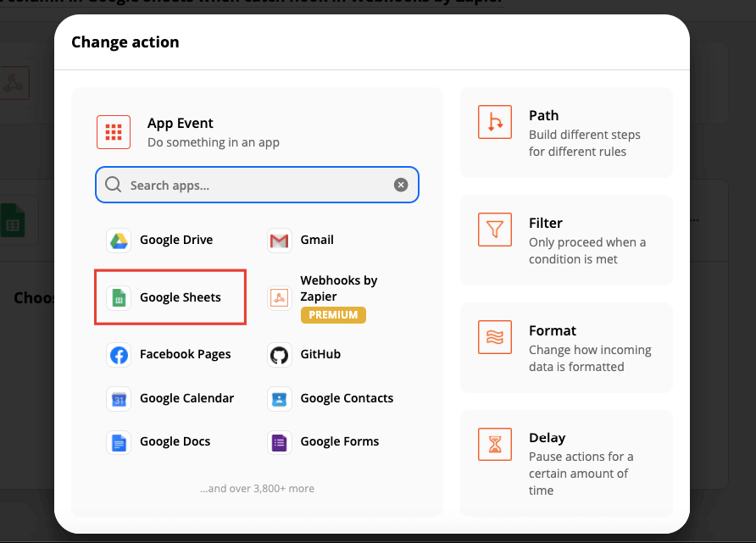Click the webhook icon in background editor

click(x=13, y=83)
